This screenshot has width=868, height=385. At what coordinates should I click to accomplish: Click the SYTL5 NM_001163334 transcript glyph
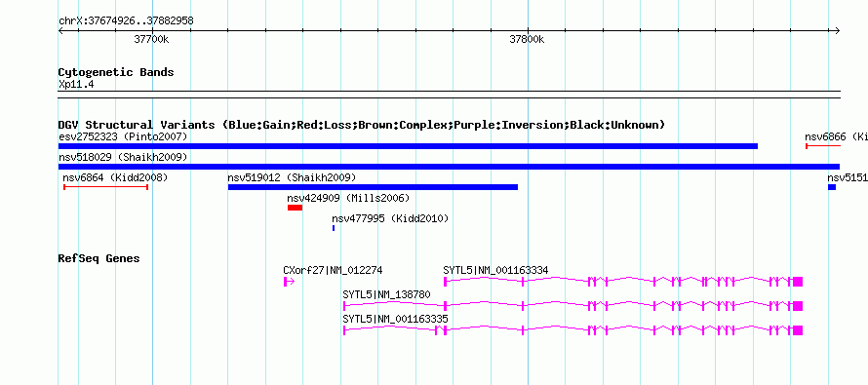tap(623, 282)
